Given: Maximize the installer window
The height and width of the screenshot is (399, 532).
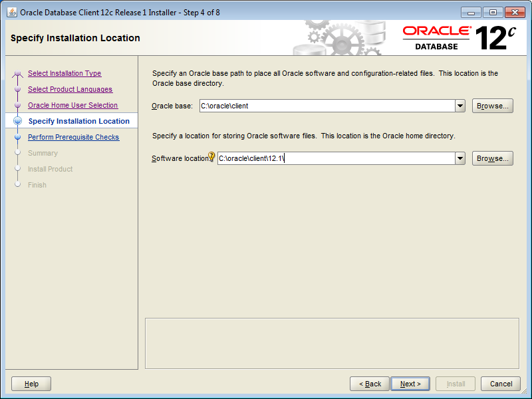Looking at the screenshot, I should [493, 13].
